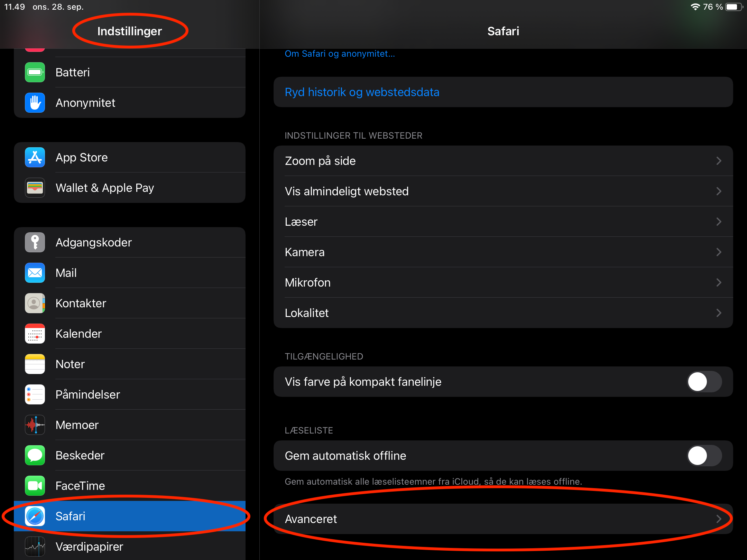Tap the Memoer waveform icon

click(x=35, y=425)
